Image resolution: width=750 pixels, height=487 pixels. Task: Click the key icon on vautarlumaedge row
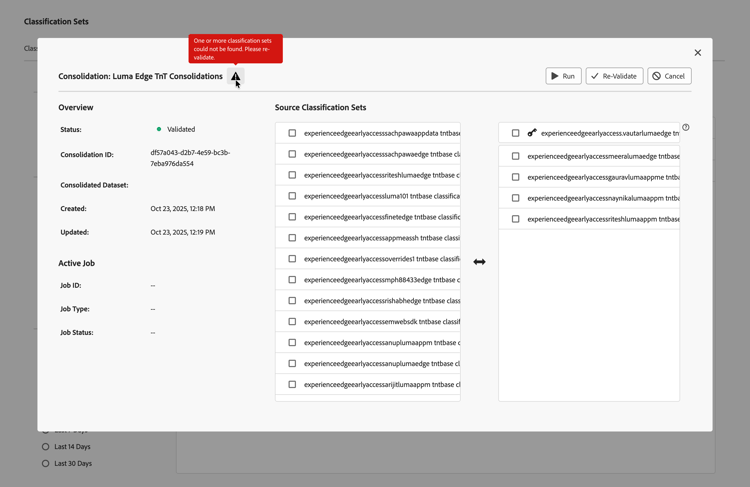[532, 133]
